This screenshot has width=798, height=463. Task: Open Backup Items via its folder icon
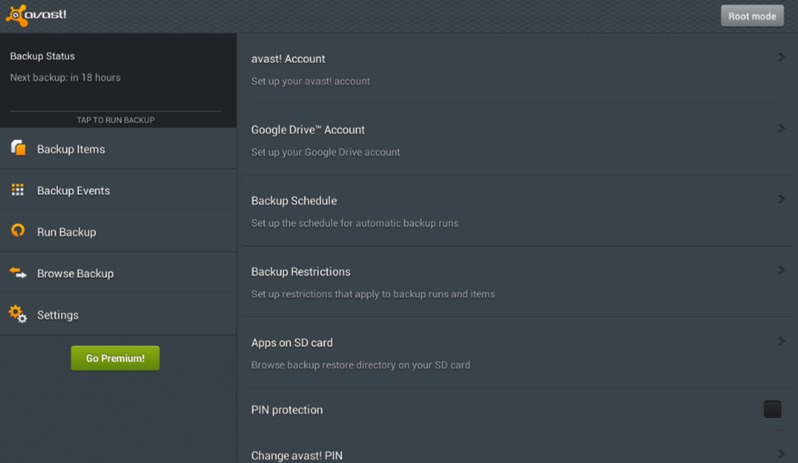[18, 148]
